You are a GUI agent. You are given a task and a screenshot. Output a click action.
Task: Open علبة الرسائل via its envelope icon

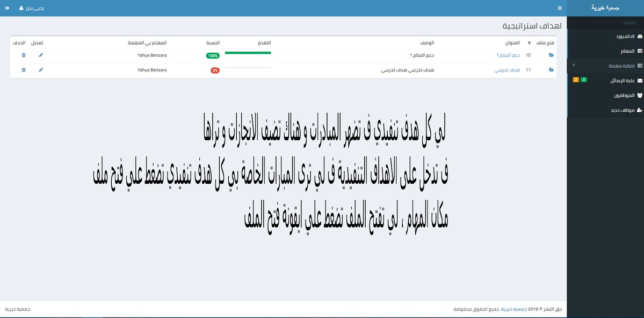640,81
